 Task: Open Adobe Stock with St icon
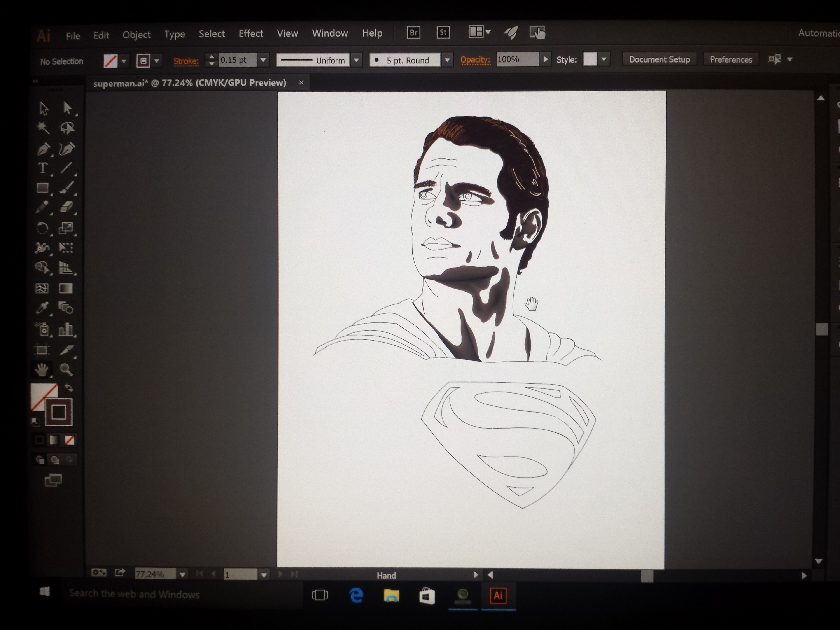(x=443, y=33)
